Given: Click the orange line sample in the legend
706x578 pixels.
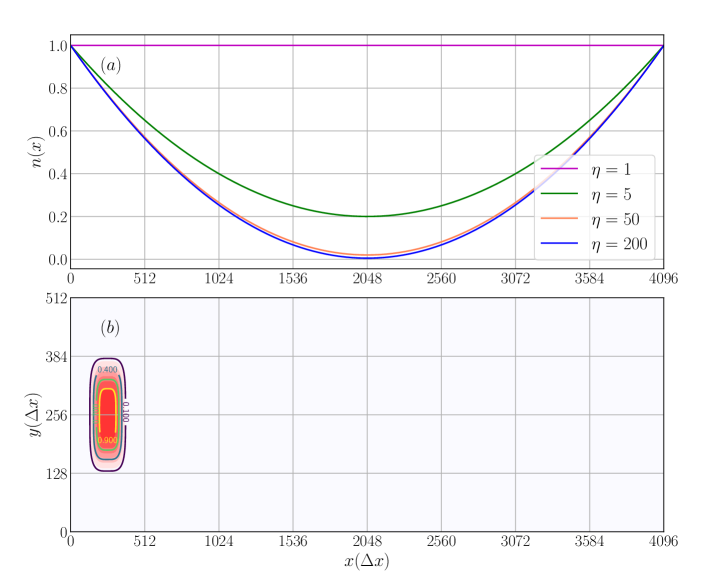Looking at the screenshot, I should pos(559,218).
